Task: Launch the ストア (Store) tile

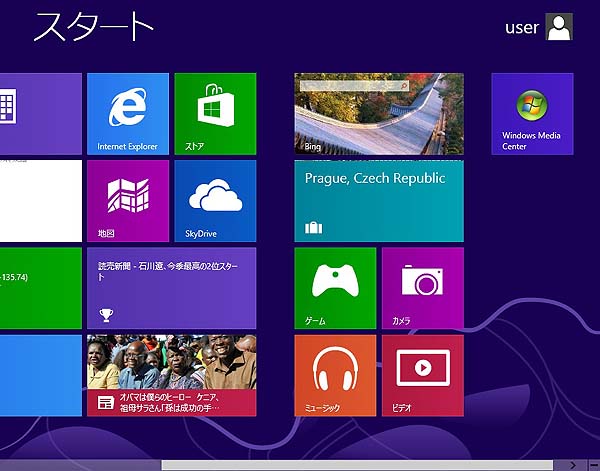Action: click(215, 113)
